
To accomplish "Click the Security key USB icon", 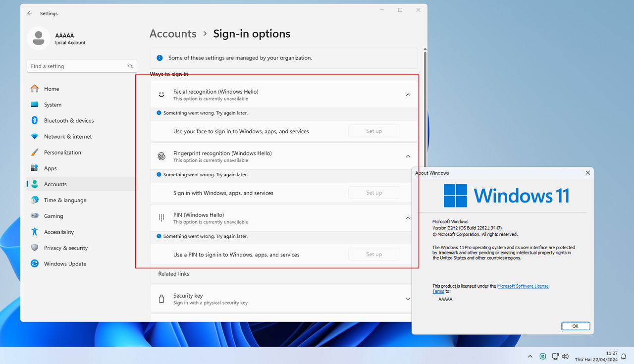I will click(161, 299).
